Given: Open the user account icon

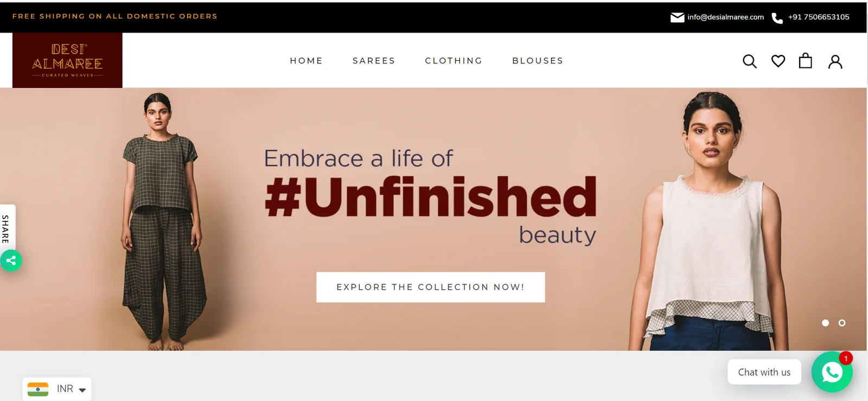Looking at the screenshot, I should (835, 62).
